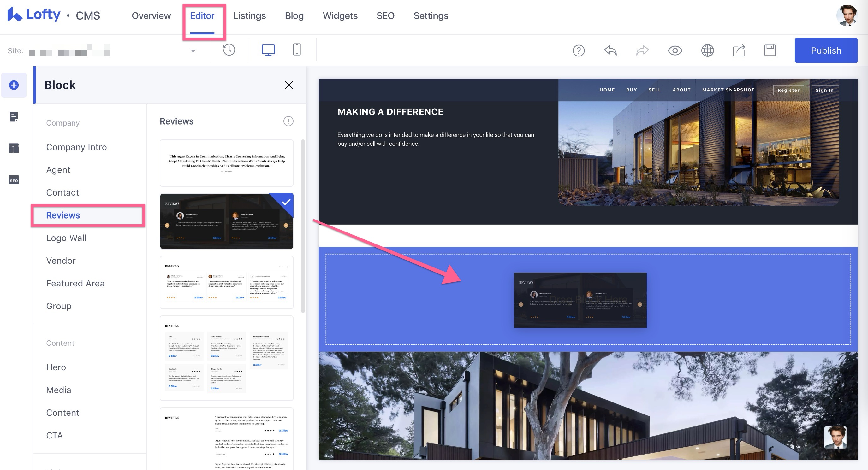Switch to desktop preview mode
Viewport: 868px width, 470px height.
[x=268, y=50]
